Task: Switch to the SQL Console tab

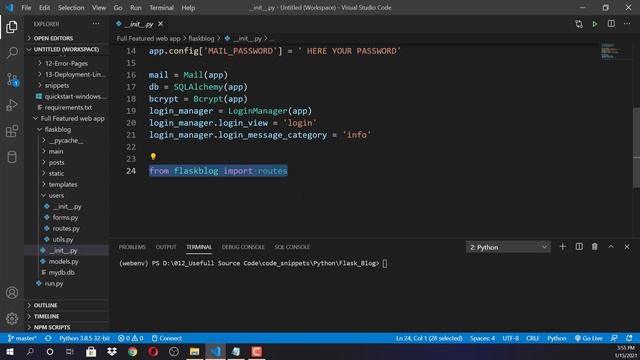Action: (292, 247)
